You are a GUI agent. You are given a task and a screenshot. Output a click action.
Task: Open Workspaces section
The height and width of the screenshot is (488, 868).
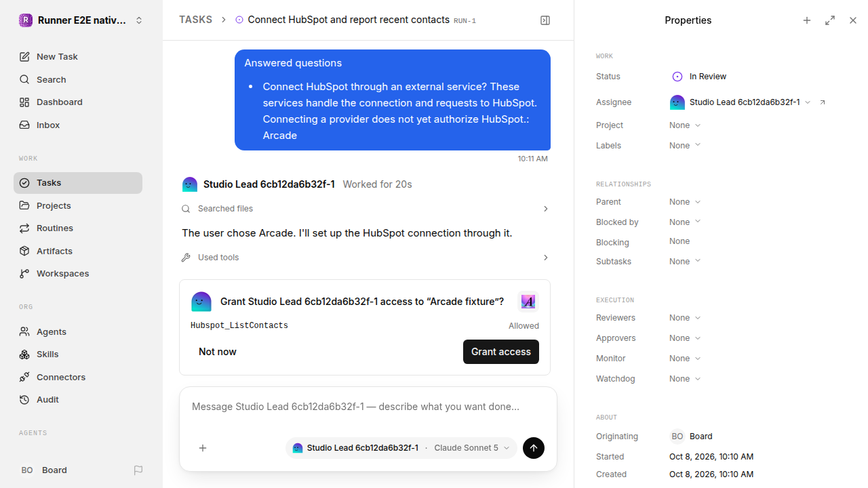click(x=78, y=274)
